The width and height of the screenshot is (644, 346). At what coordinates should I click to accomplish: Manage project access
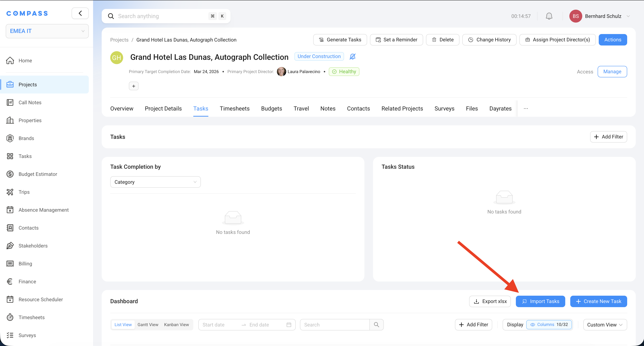pyautogui.click(x=612, y=72)
